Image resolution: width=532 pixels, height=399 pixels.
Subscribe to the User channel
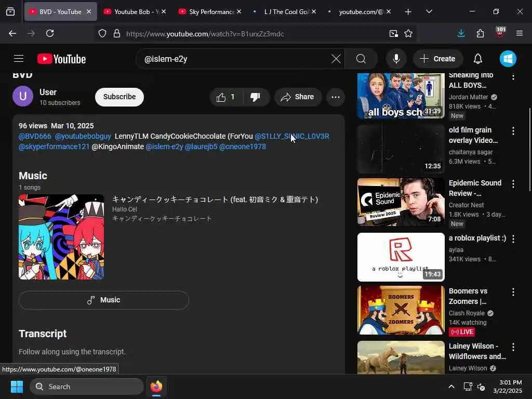tap(119, 97)
